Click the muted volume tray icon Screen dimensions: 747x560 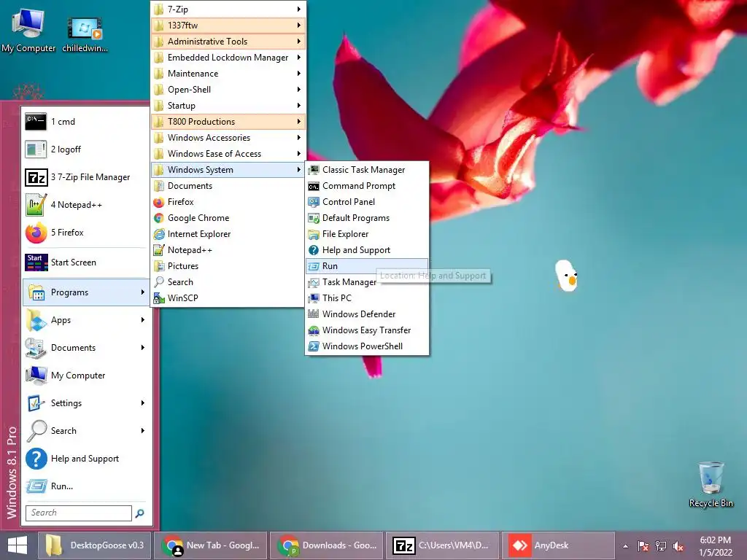(678, 546)
